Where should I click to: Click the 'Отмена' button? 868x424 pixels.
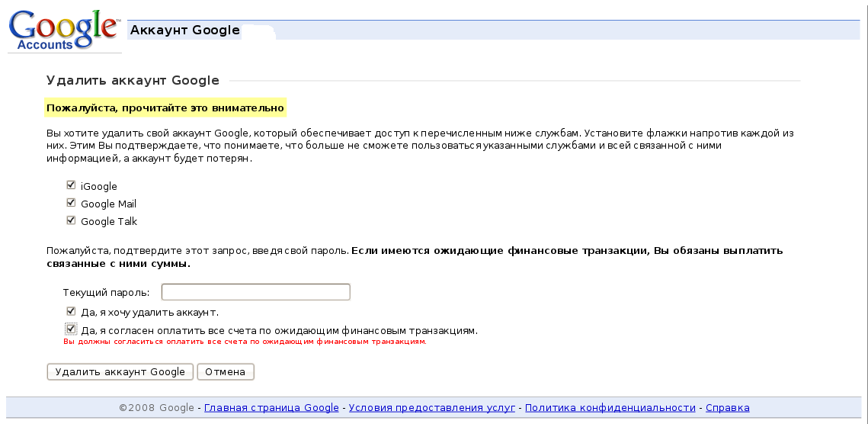[x=226, y=372]
